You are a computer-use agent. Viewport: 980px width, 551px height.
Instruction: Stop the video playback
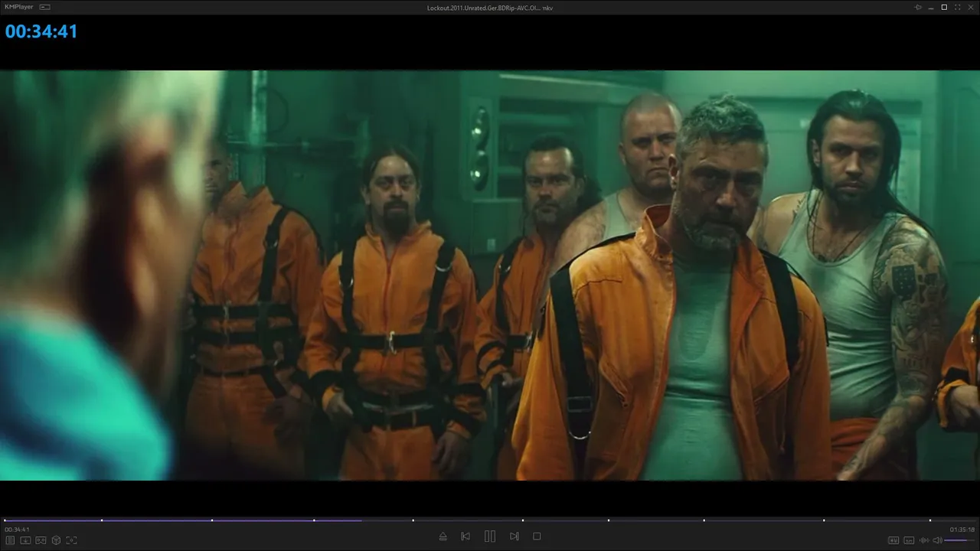[x=537, y=536]
